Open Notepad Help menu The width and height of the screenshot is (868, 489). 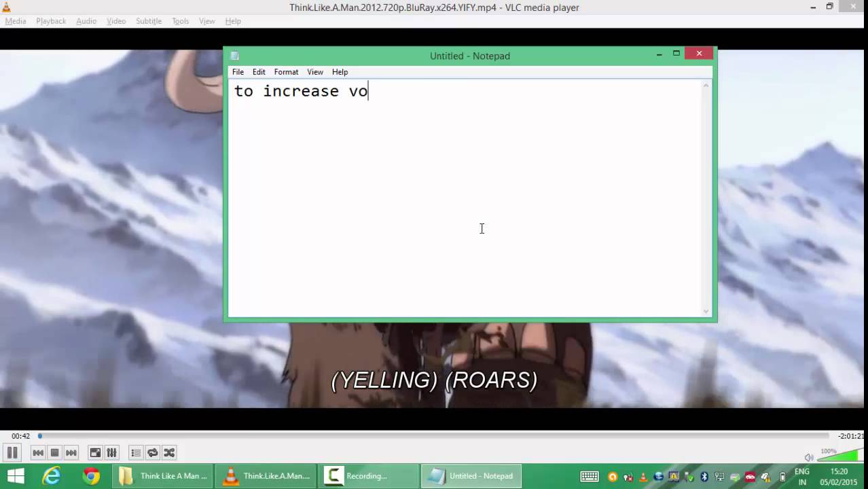pos(340,72)
